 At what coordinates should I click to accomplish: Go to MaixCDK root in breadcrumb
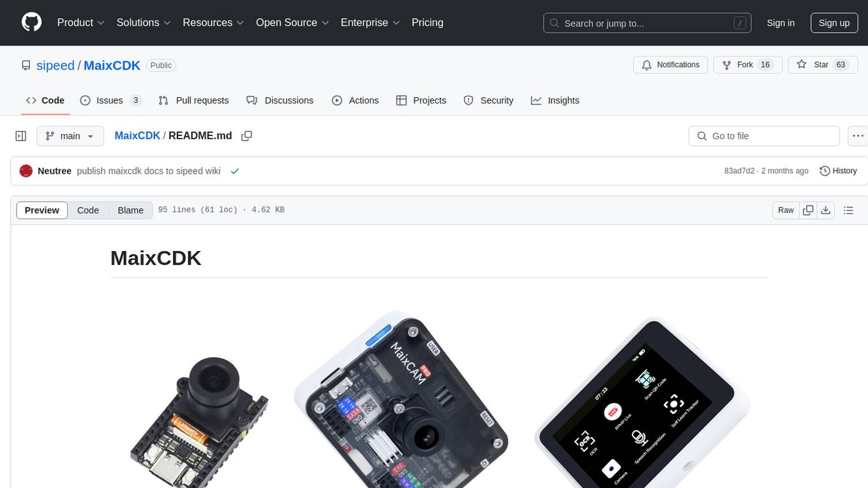(137, 135)
